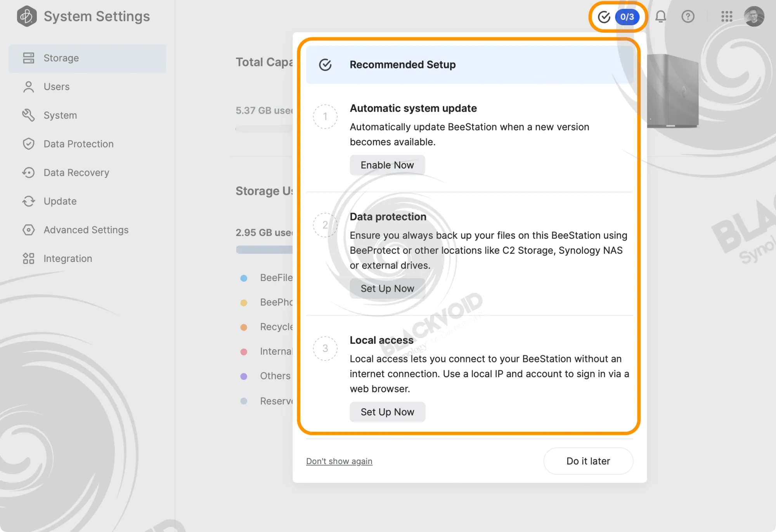The image size is (776, 532).
Task: Open the app launcher grid icon
Action: (726, 16)
